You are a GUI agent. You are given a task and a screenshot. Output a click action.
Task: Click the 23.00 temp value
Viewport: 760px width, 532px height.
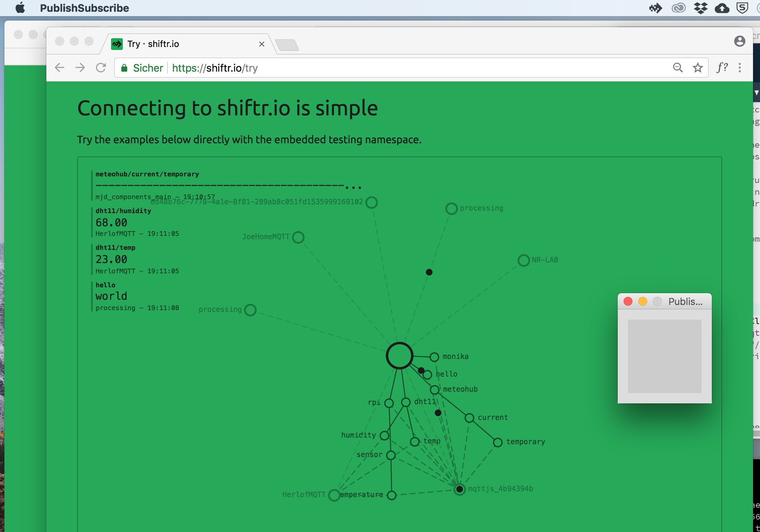[x=111, y=259]
